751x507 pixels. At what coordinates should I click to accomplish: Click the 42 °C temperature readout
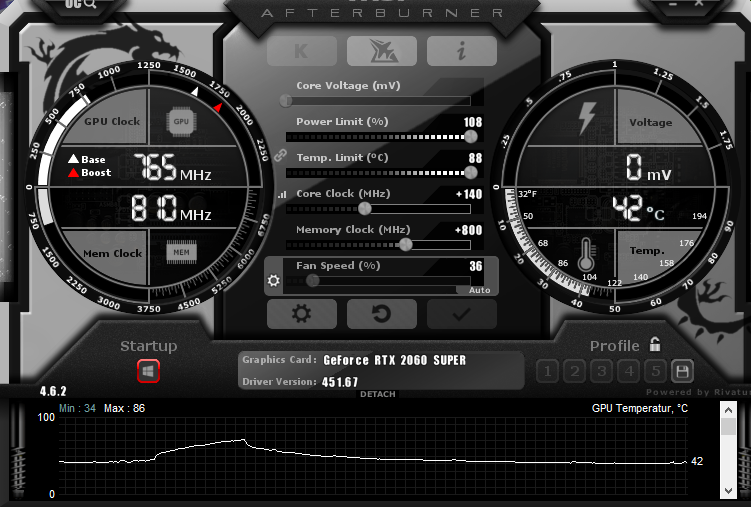pos(638,209)
